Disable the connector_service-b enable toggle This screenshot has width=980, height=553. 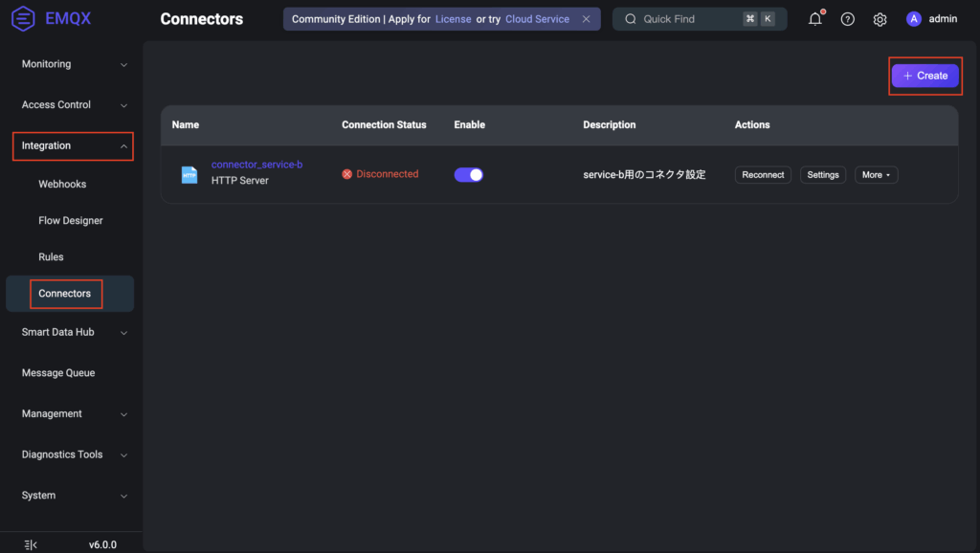tap(468, 175)
